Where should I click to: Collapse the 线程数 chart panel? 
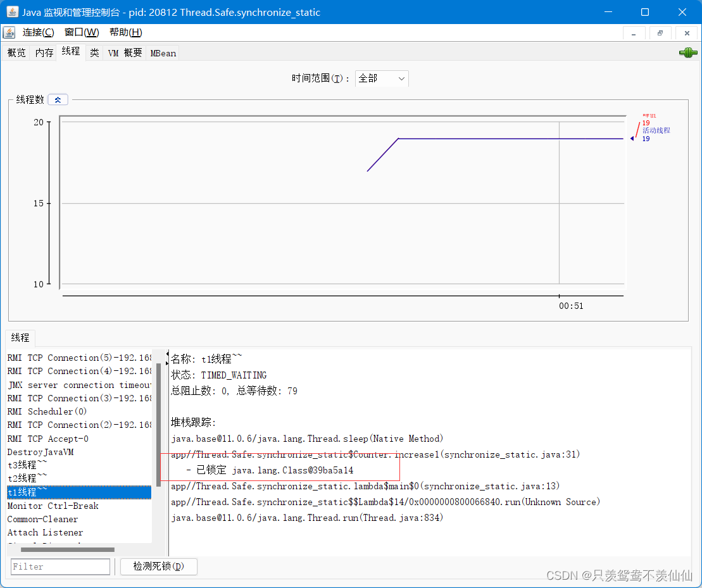(x=58, y=99)
